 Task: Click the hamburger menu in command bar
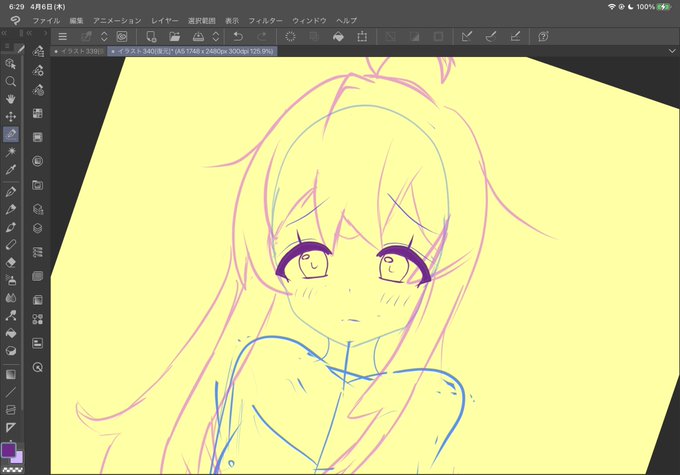[x=62, y=37]
